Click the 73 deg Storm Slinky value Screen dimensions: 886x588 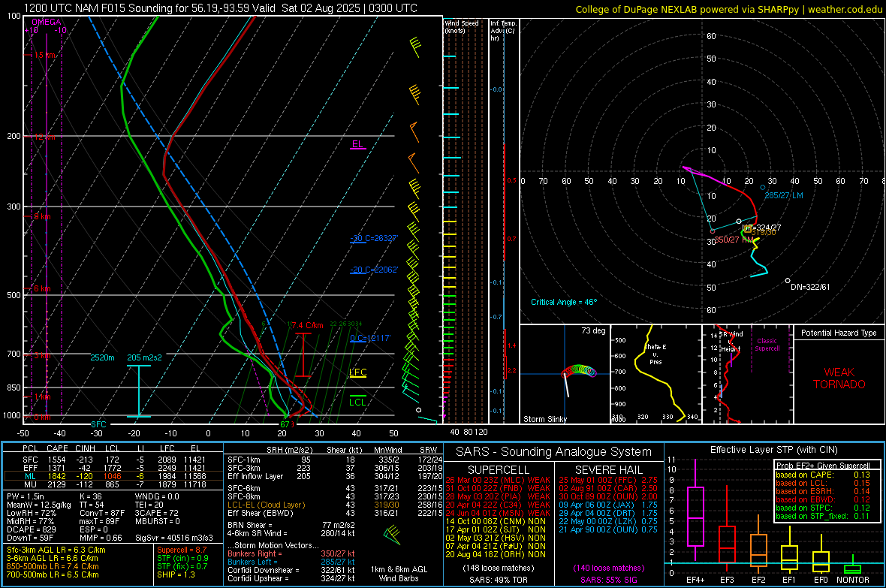593,330
